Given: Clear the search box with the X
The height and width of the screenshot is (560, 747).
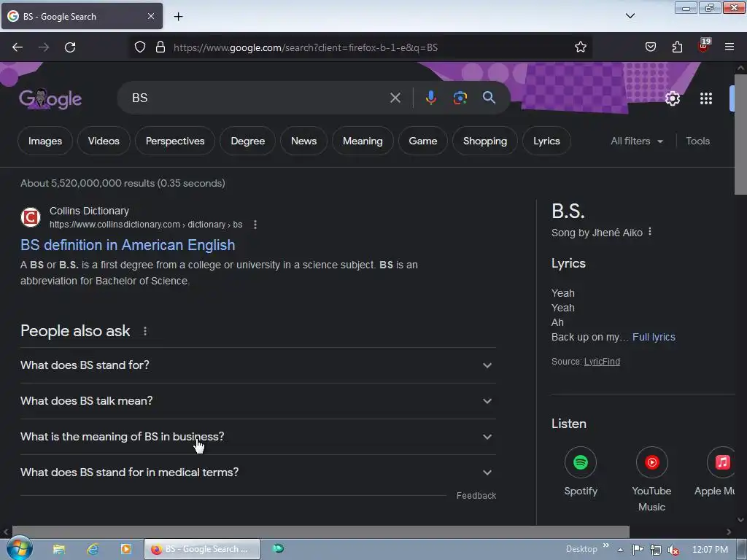Looking at the screenshot, I should [x=395, y=98].
